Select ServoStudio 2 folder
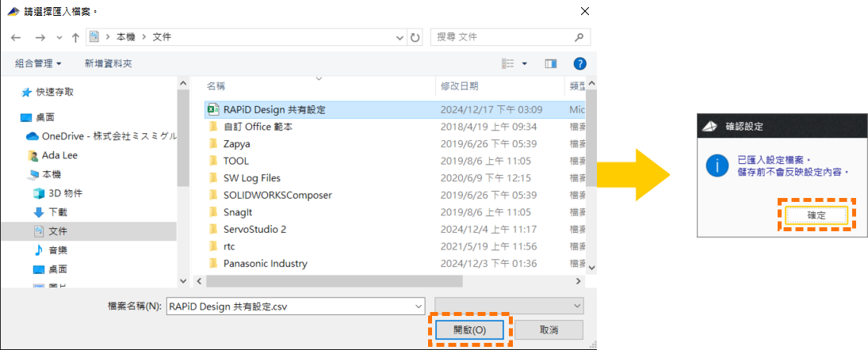 254,230
